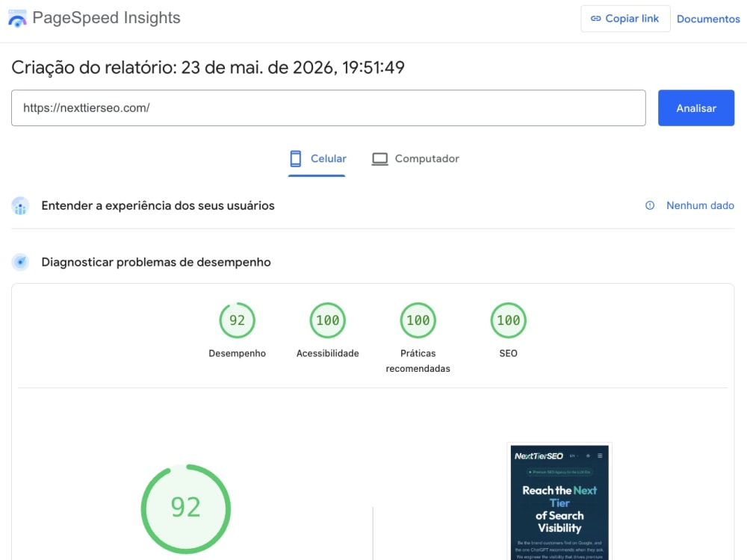Click the heading Entender a experiência dos seus usuários
The width and height of the screenshot is (747, 560).
158,206
